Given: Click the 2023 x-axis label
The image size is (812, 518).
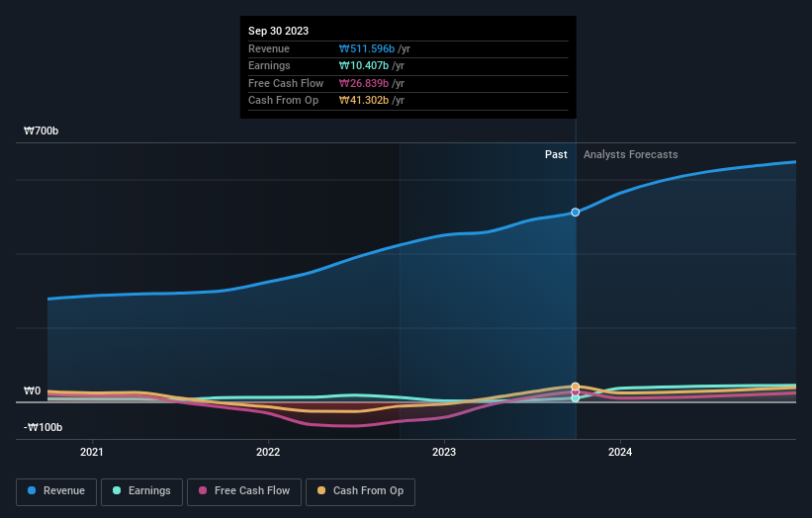Looking at the screenshot, I should click(x=444, y=452).
